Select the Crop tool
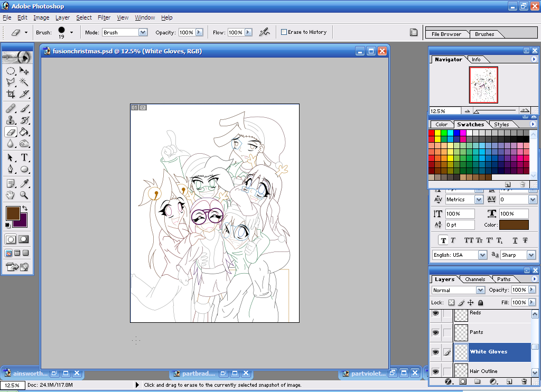This screenshot has height=392, width=541. (x=11, y=94)
